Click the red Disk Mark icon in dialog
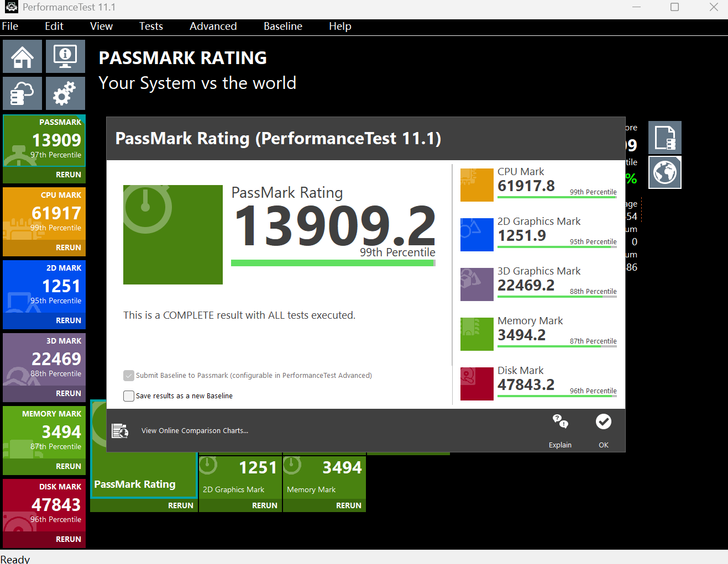 click(x=476, y=384)
